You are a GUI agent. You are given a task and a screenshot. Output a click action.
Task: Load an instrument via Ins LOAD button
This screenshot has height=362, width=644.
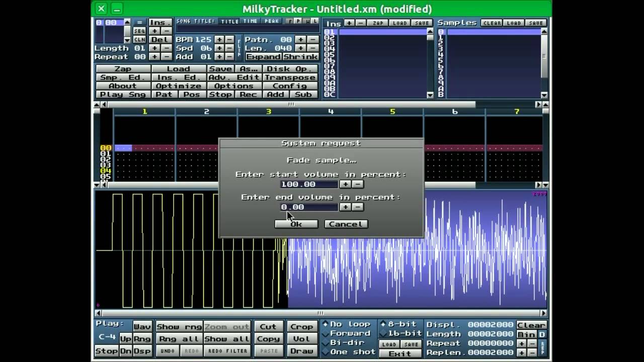(x=399, y=23)
